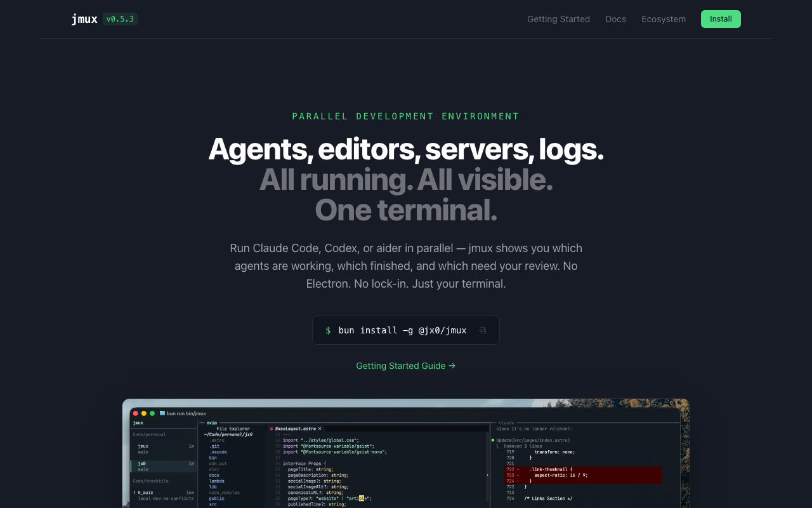Screen dimensions: 812x508
Task: Open Docs from the navigation bar
Action: [615, 19]
